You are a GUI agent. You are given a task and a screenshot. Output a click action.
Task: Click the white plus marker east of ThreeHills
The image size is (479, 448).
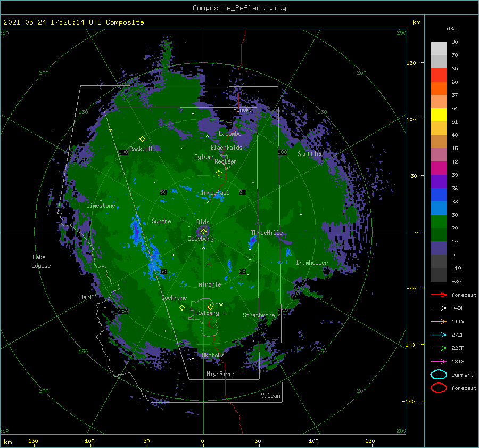301,214
